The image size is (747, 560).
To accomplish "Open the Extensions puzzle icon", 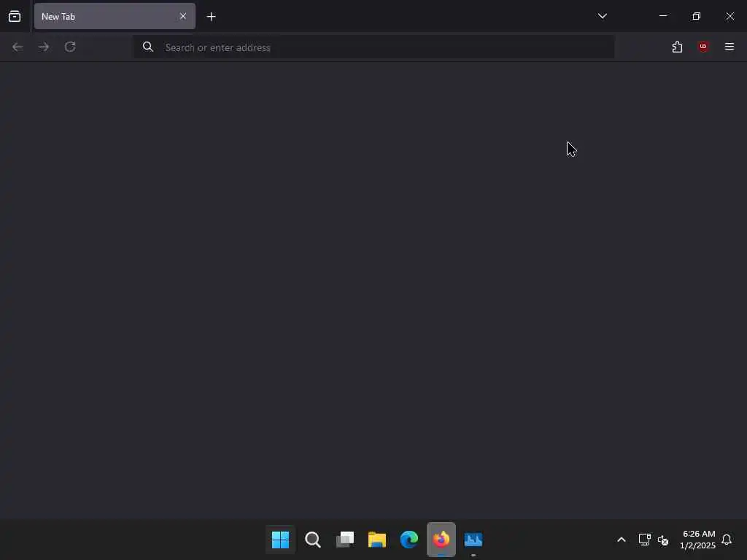I will tap(677, 47).
